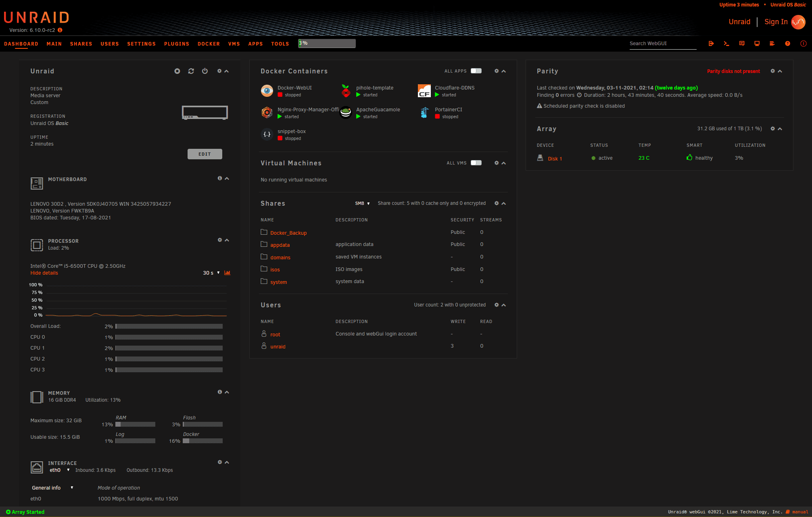This screenshot has height=517, width=812.
Task: Go to the SETTINGS menu tab
Action: tap(141, 44)
